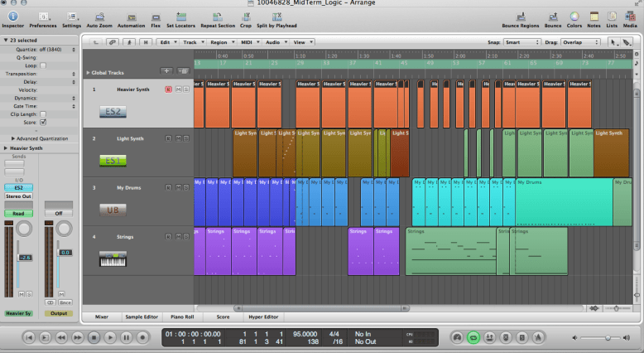The image size is (644, 353).
Task: Expand Advanced Quantization section
Action: coord(13,138)
